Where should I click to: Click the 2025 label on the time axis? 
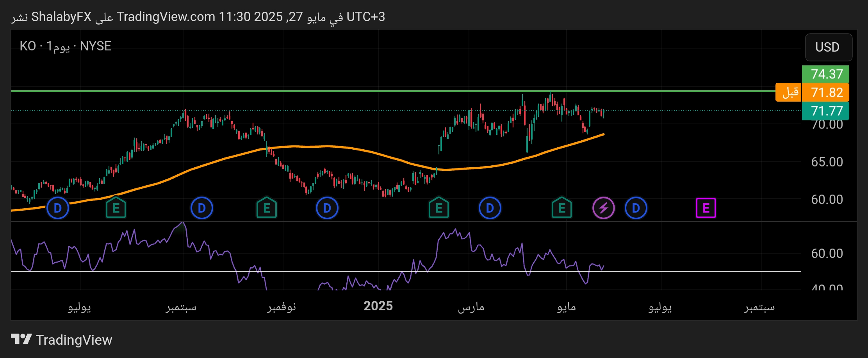(378, 306)
